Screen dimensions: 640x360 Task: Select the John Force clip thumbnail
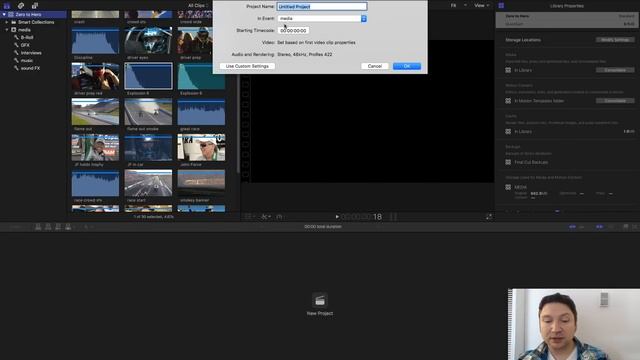pyautogui.click(x=201, y=148)
